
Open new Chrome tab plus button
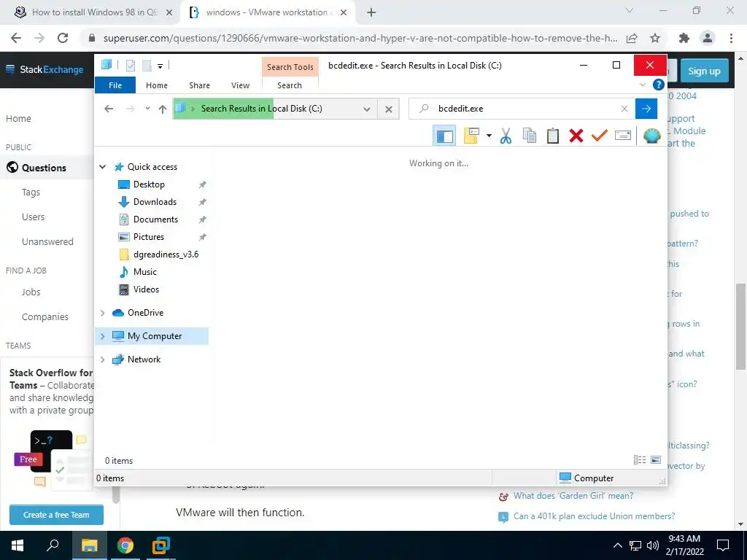(x=371, y=13)
